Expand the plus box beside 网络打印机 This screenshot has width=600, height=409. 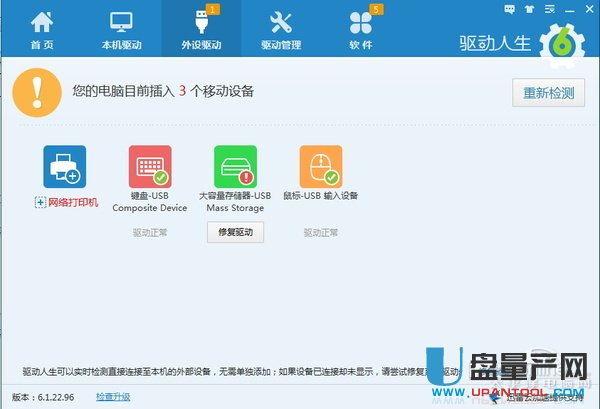(40, 202)
